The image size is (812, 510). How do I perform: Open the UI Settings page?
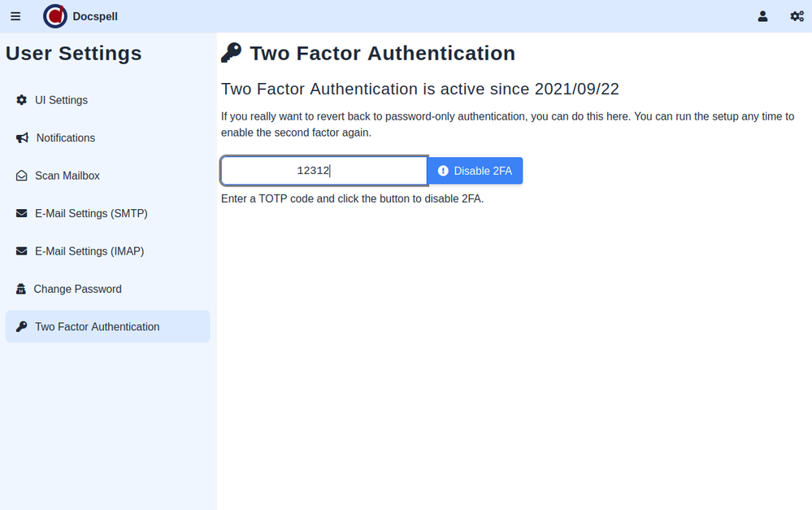(x=61, y=100)
